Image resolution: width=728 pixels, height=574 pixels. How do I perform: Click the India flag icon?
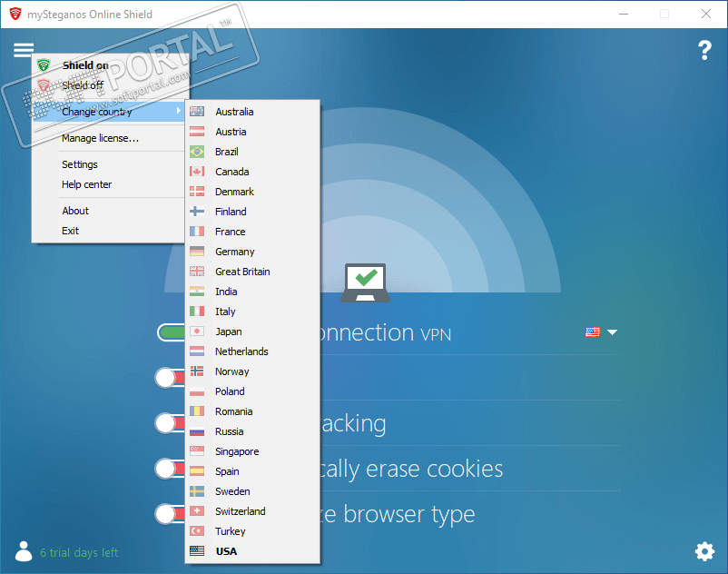[x=197, y=292]
